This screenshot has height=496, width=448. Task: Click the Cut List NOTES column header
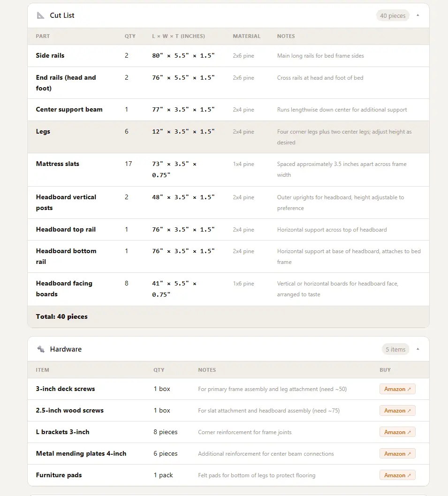coord(286,36)
